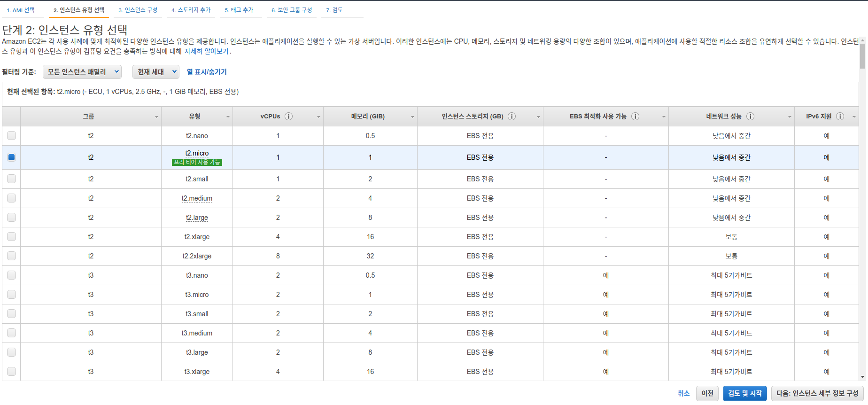Screen dimensions: 868x405
Task: Click info icon beside 네트워크 성능 header
Action: (x=751, y=117)
